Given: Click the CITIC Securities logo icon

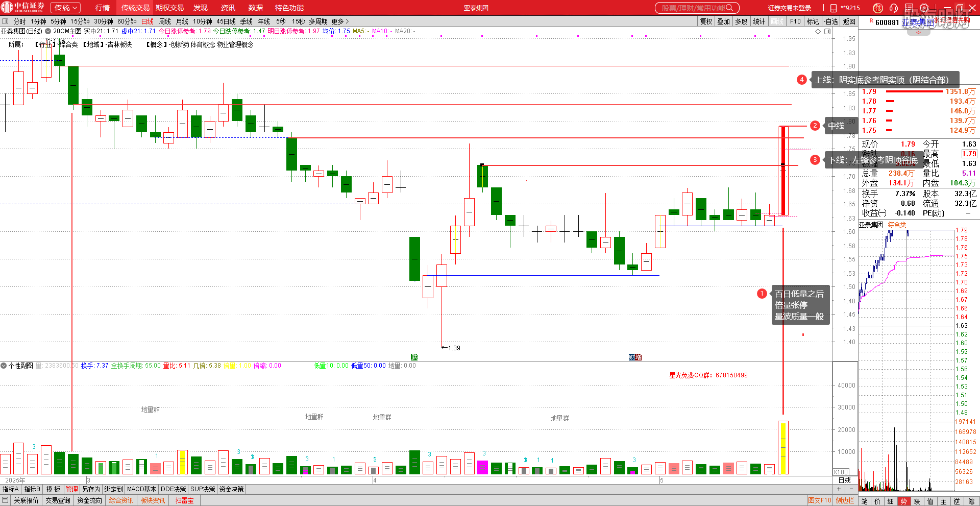Looking at the screenshot, I should (8, 7).
